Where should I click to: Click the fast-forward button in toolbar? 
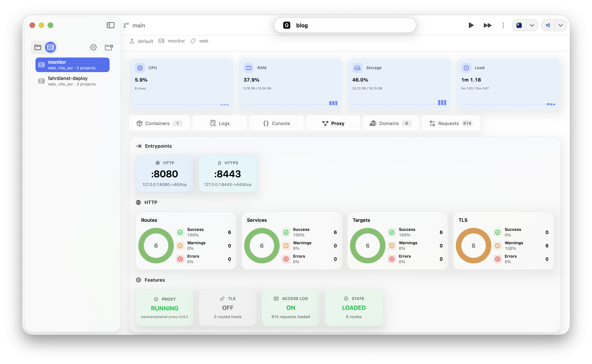click(488, 25)
